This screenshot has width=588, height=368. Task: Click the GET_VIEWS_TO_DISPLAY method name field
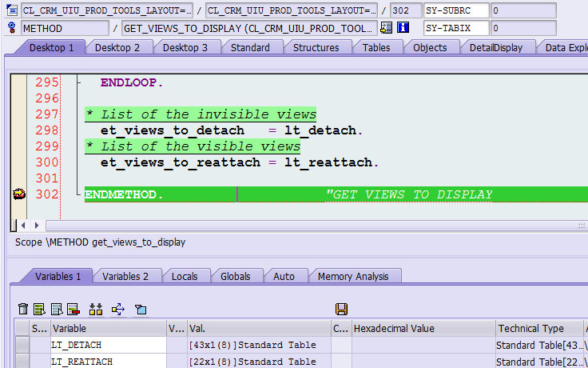(249, 28)
